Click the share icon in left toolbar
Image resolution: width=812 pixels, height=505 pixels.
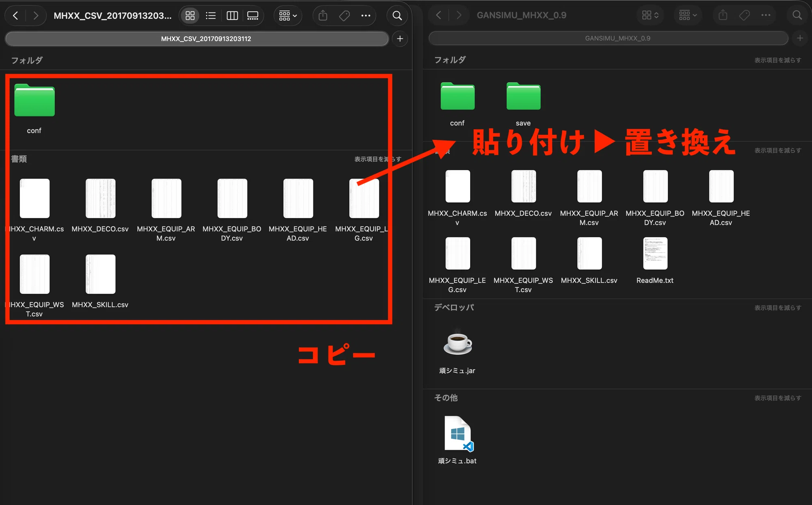[x=323, y=16]
